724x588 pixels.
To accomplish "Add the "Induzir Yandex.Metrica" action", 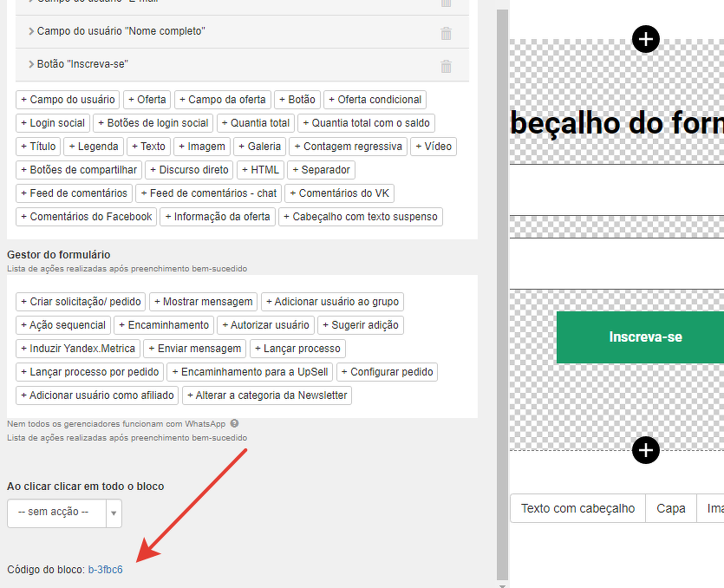I will pyautogui.click(x=78, y=349).
